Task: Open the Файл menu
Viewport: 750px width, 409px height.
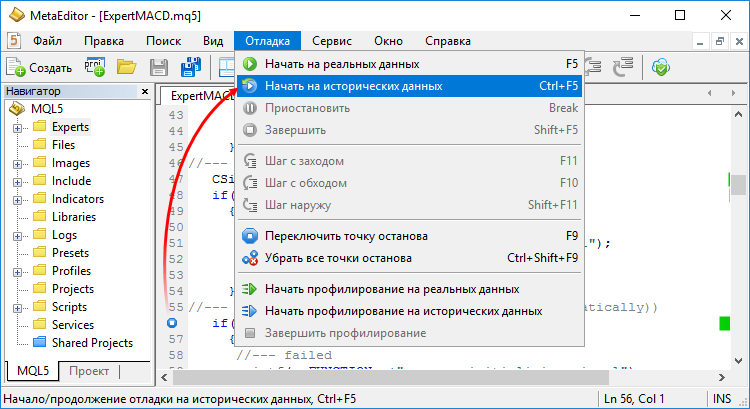Action: coord(47,41)
